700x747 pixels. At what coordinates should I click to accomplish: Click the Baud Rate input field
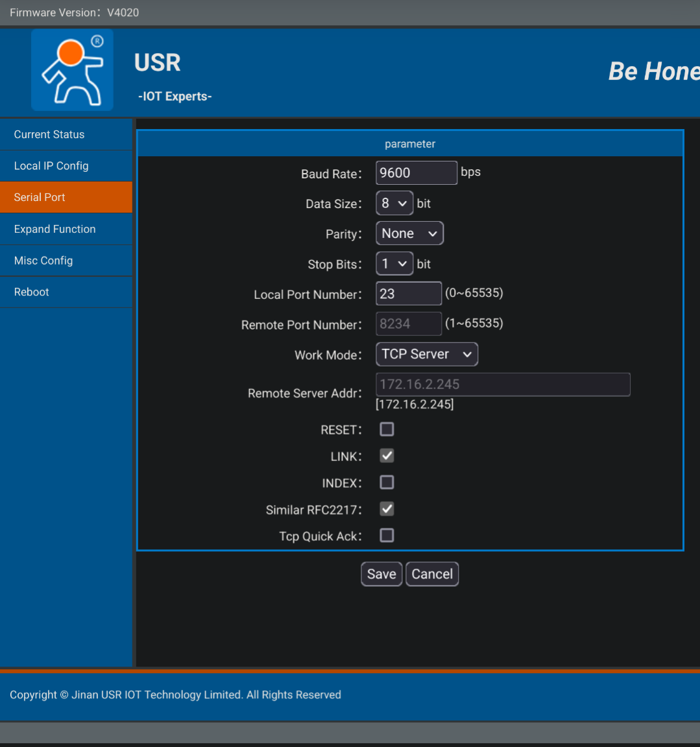416,173
